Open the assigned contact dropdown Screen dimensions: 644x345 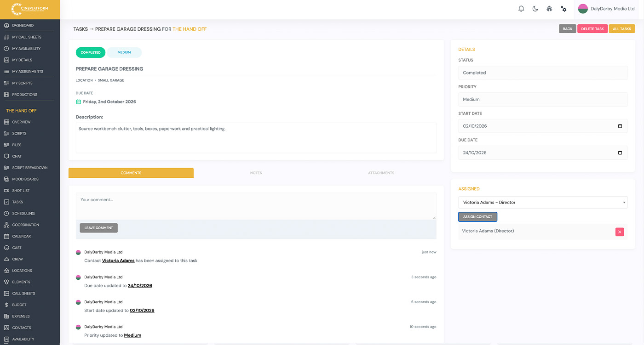[x=543, y=203]
